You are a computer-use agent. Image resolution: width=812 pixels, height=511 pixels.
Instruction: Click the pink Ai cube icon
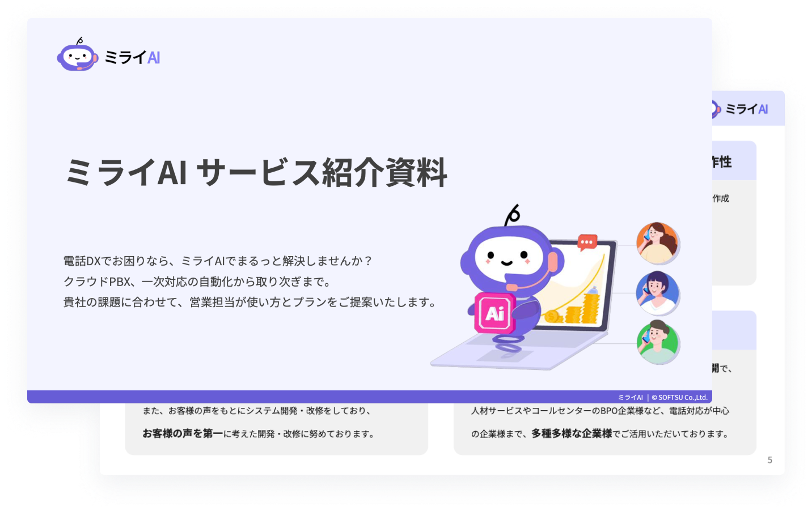(x=495, y=313)
